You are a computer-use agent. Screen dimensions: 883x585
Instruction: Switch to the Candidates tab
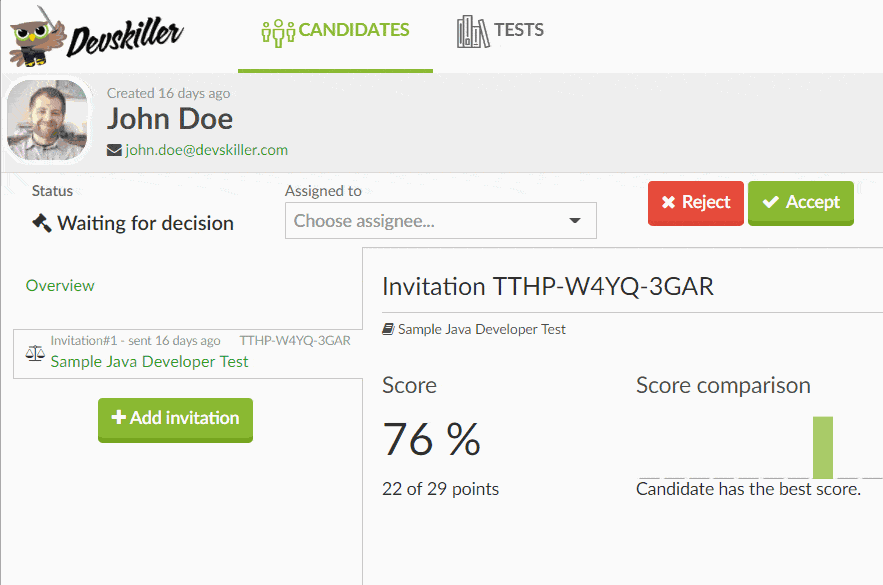point(335,30)
